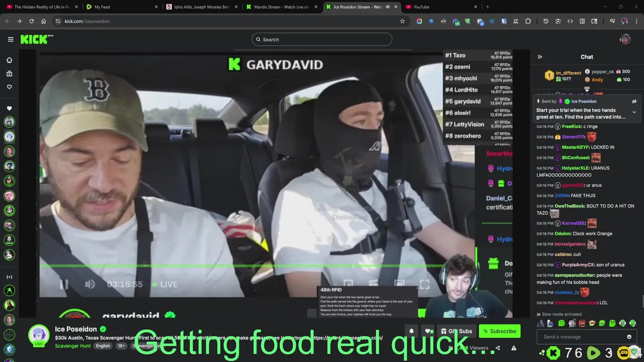Click Kick search field
Viewport: 644px width, 362px height.
point(322,39)
